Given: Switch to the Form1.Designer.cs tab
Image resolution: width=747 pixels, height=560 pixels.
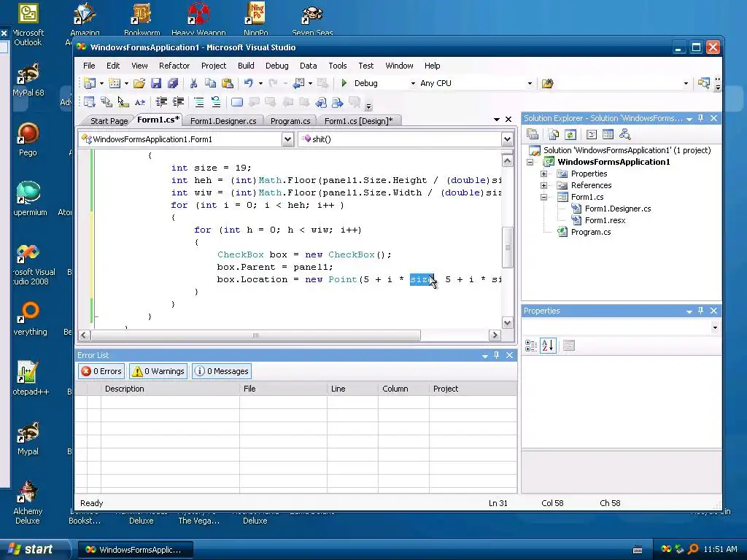Looking at the screenshot, I should [x=223, y=121].
